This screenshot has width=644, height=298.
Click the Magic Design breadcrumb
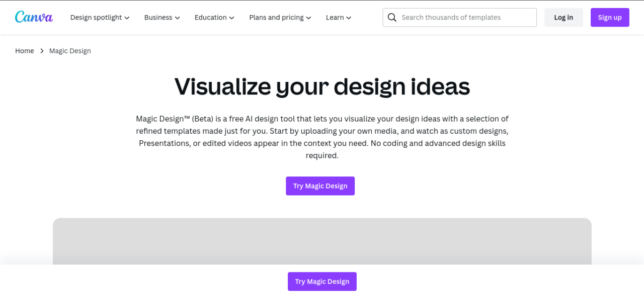(x=70, y=51)
